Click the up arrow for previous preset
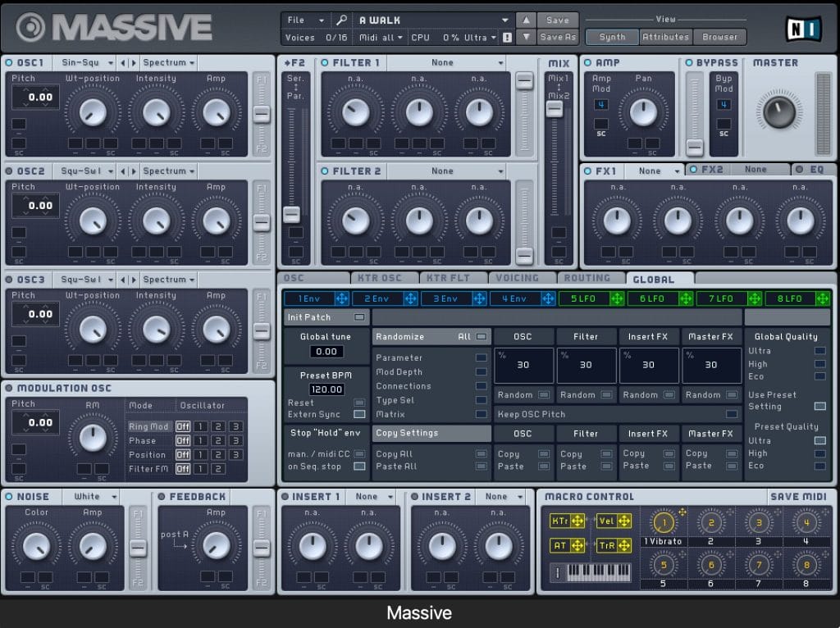The height and width of the screenshot is (628, 840). [526, 20]
